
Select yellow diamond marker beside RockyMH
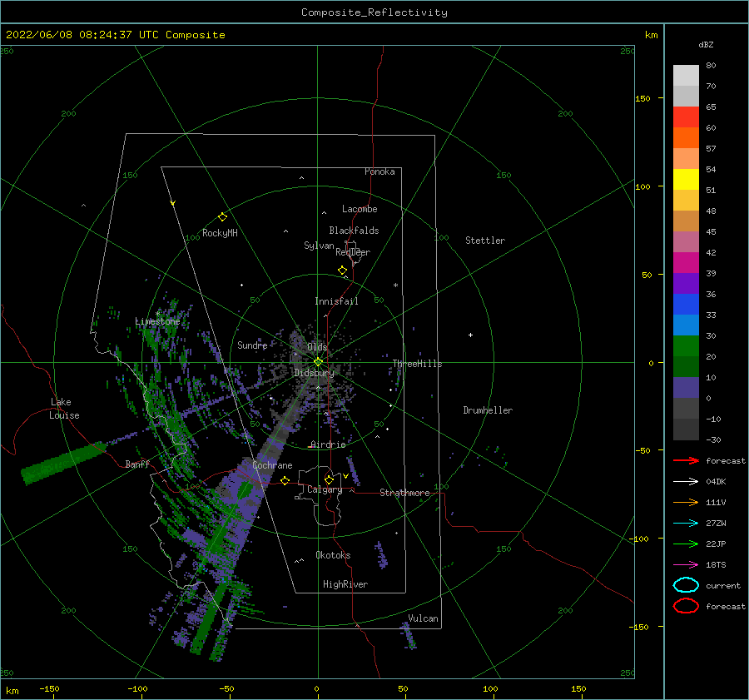[x=222, y=217]
